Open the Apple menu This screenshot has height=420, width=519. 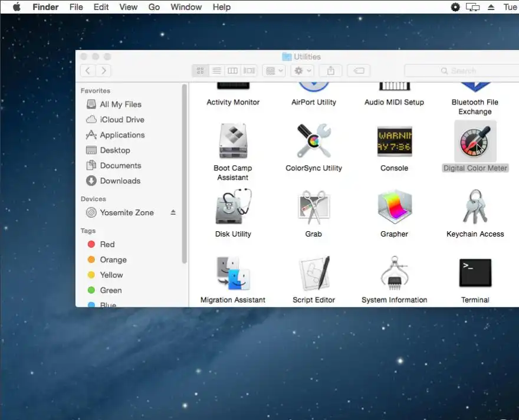(17, 7)
